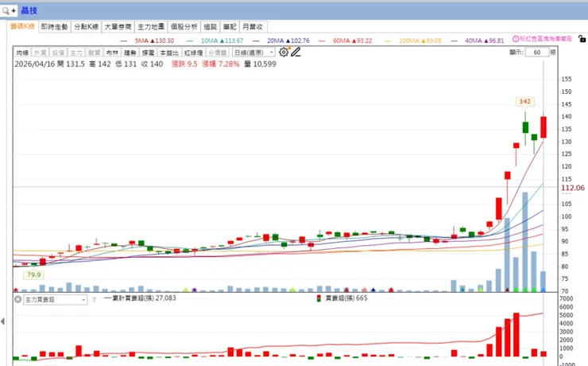Toggle the 外資 overlay button

click(41, 53)
